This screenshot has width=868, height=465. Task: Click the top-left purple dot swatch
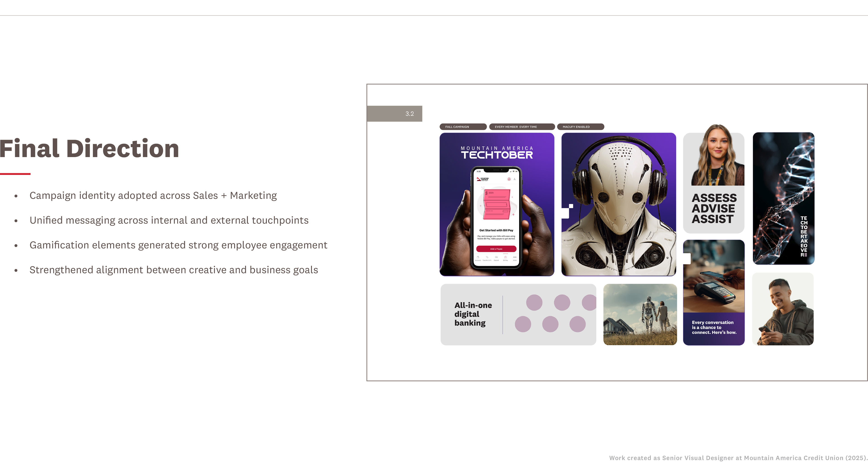tap(534, 302)
